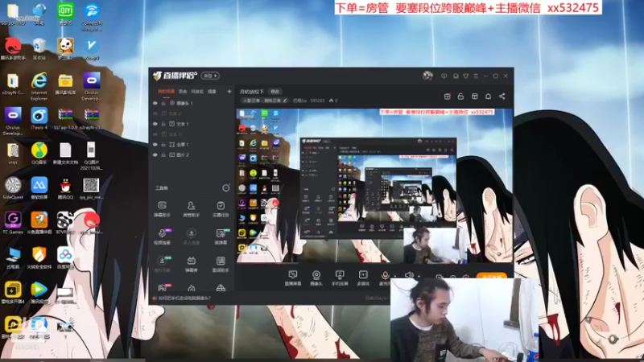Open the 房管助手 tool
Viewport: 644px width, 362px height.
coord(191,208)
